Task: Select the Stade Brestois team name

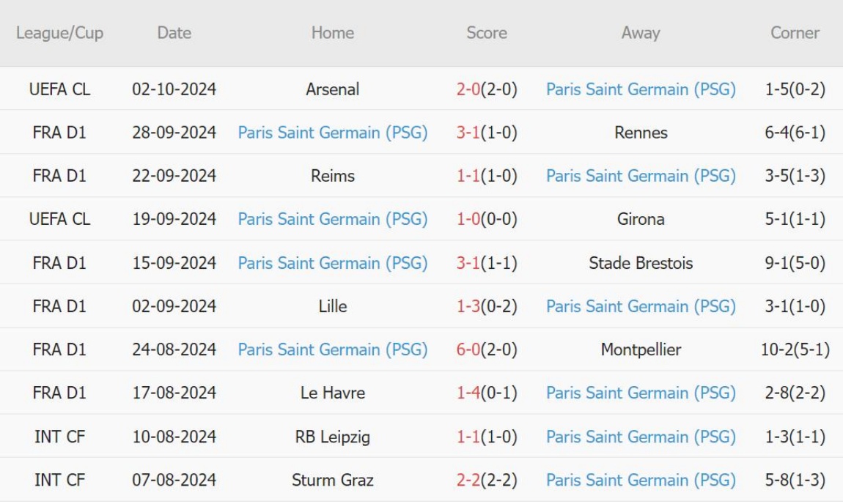Action: (641, 263)
